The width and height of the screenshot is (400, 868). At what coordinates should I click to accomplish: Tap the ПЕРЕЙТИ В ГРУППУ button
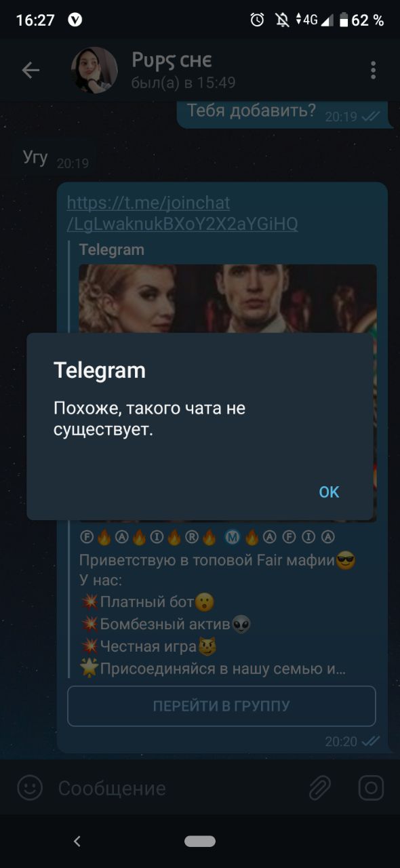pos(222,706)
